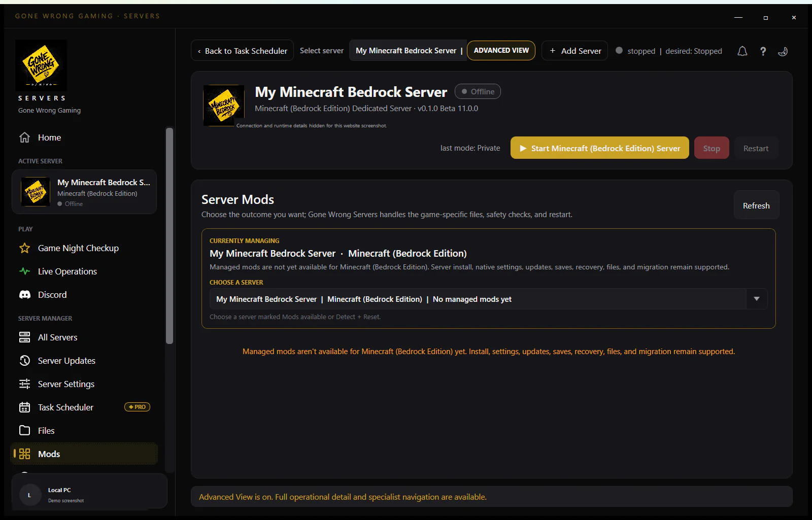Open the Server Settings sliders icon

click(x=24, y=384)
